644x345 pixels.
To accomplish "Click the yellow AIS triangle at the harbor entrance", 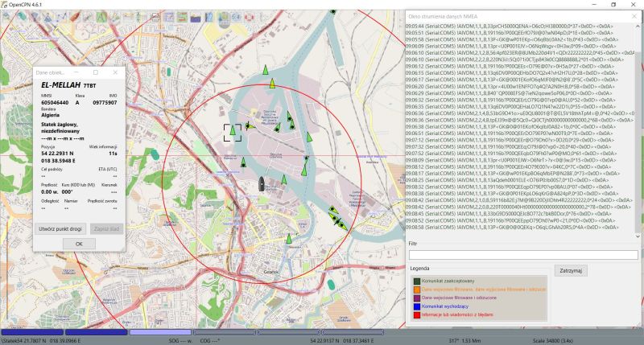I will tap(272, 84).
